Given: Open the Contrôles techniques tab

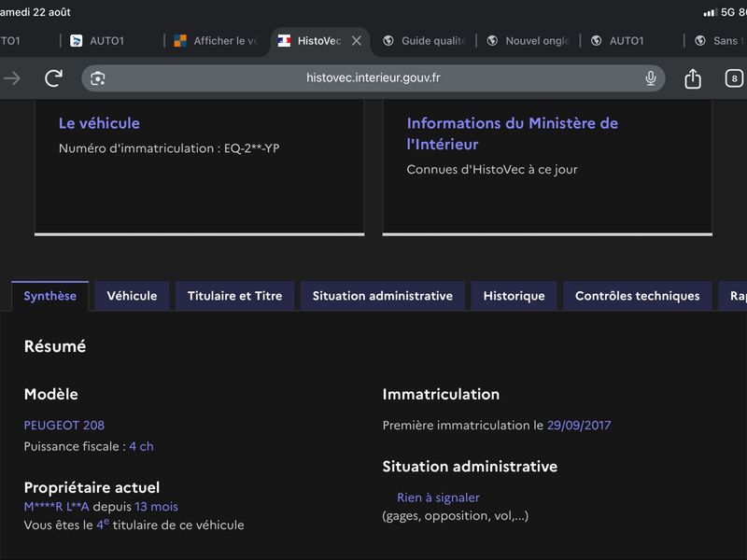Looking at the screenshot, I should [638, 296].
